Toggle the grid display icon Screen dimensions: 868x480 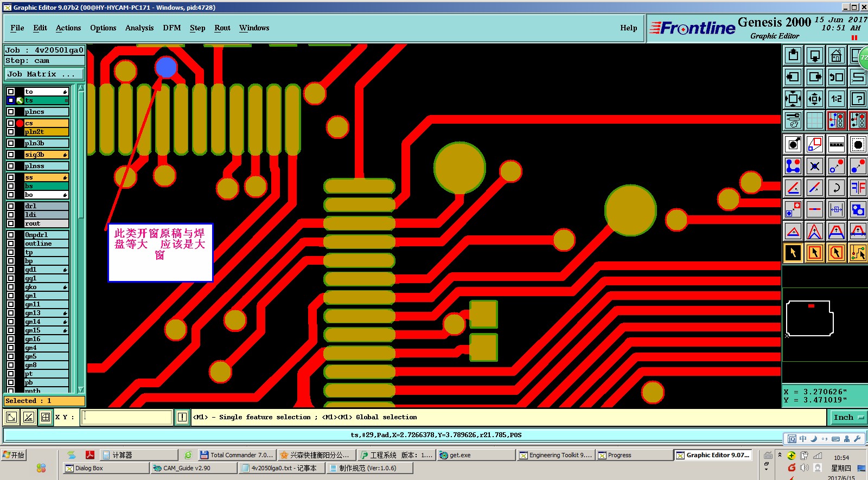pyautogui.click(x=815, y=120)
